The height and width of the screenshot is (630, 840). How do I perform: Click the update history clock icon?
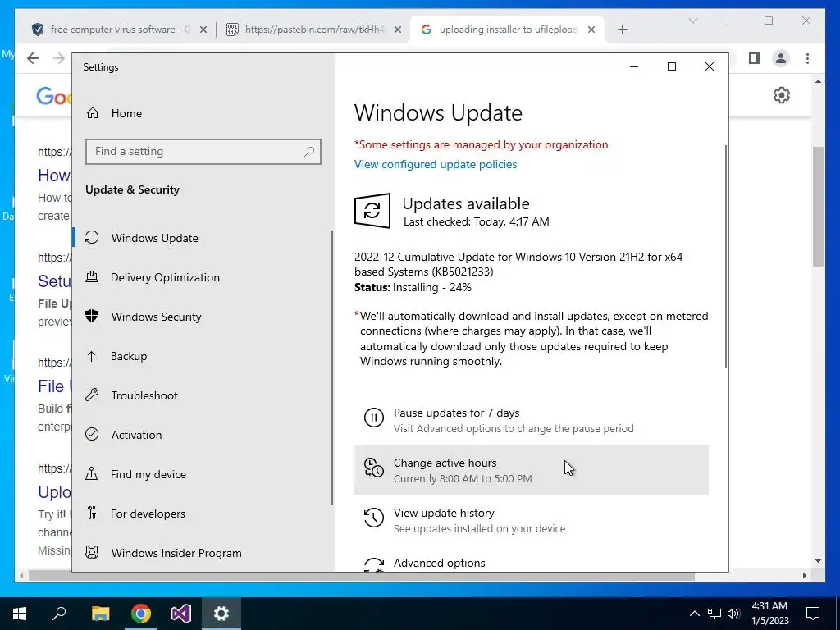373,518
